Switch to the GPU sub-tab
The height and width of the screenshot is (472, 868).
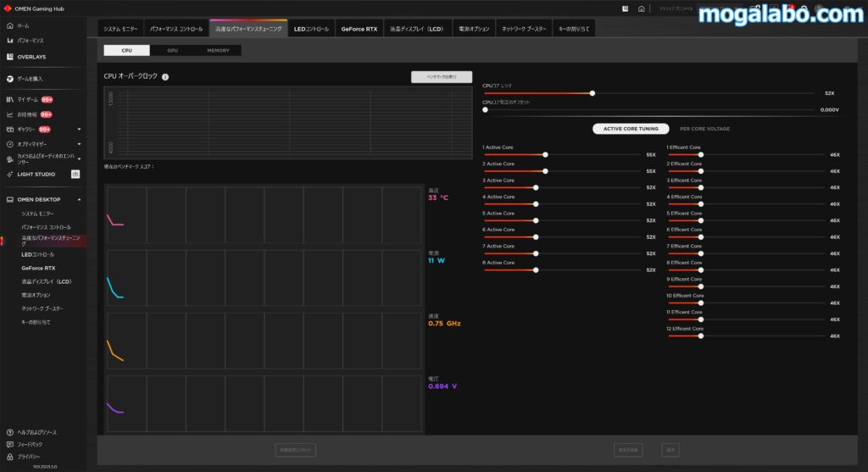coord(173,50)
